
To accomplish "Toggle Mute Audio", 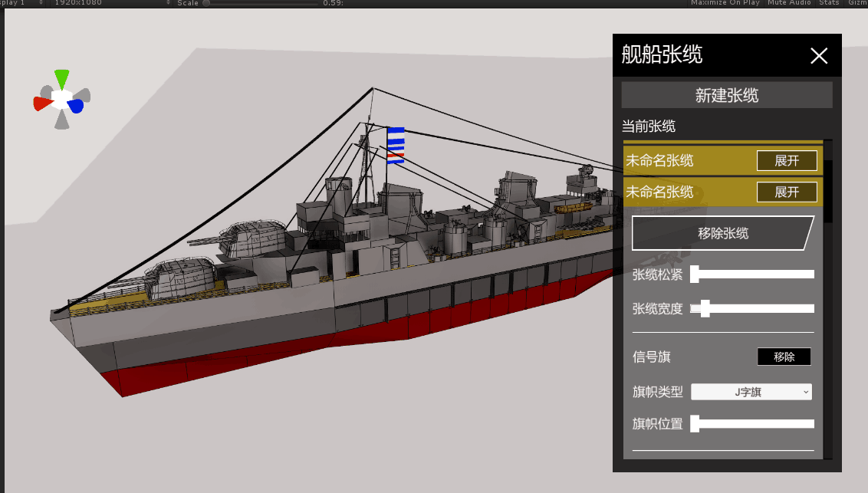I will [x=789, y=3].
